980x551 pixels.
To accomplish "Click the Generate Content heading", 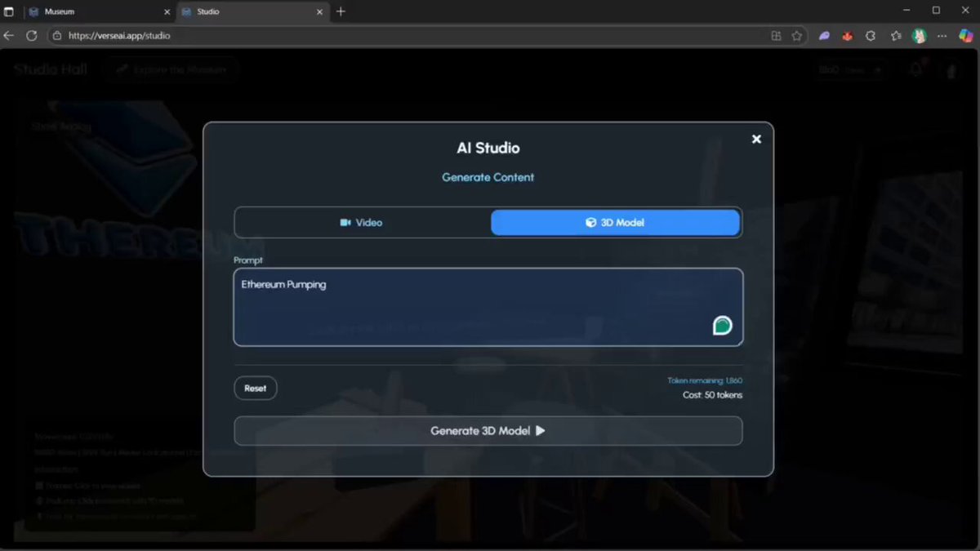I will click(x=488, y=177).
